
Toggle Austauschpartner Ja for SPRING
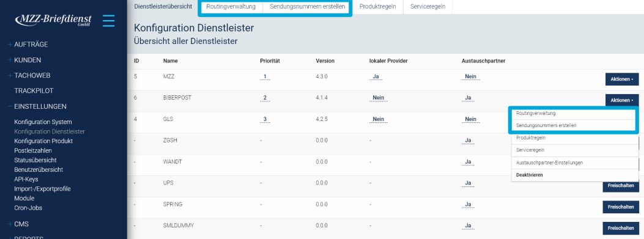point(468,205)
